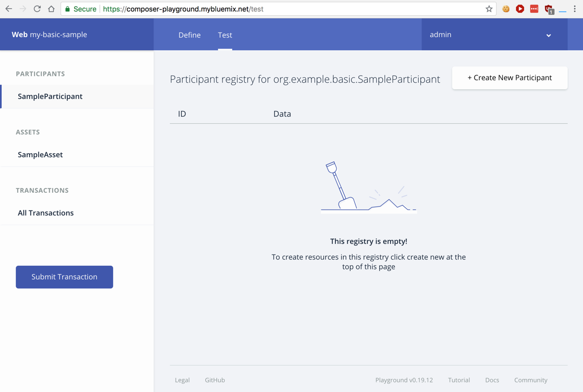Image resolution: width=583 pixels, height=392 pixels.
Task: Expand the admin identity dropdown
Action: click(548, 35)
